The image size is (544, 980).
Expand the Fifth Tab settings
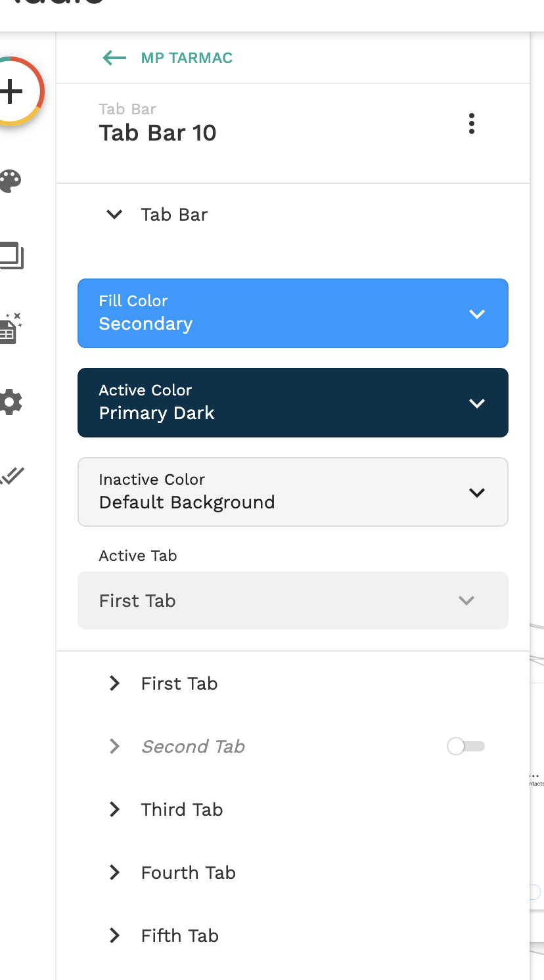[114, 936]
